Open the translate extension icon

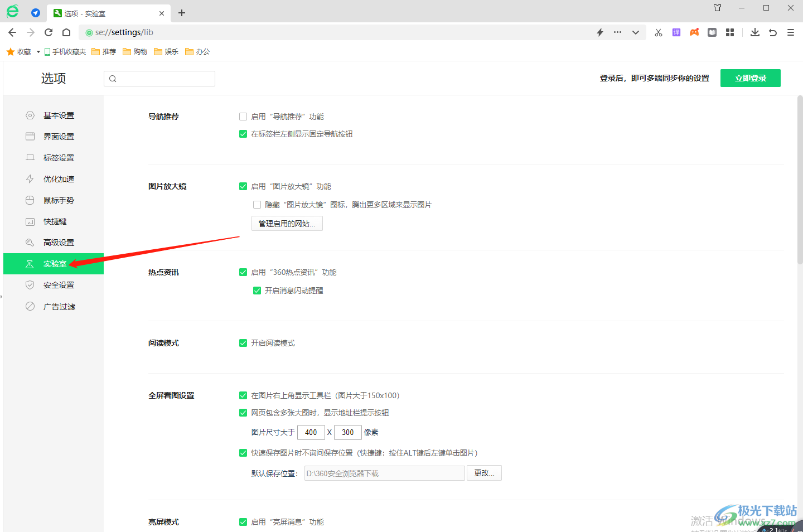tap(676, 32)
